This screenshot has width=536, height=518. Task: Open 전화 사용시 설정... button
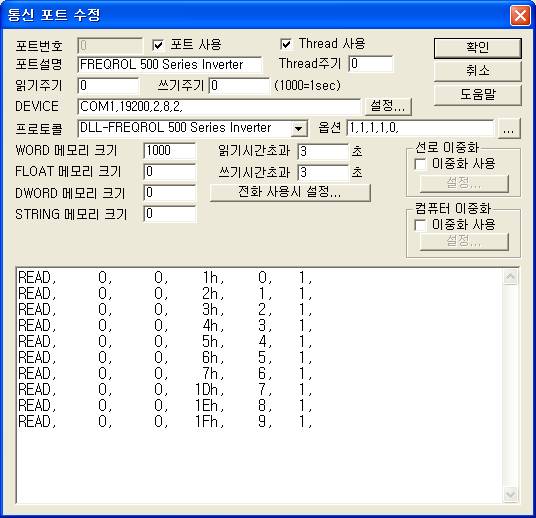click(290, 192)
